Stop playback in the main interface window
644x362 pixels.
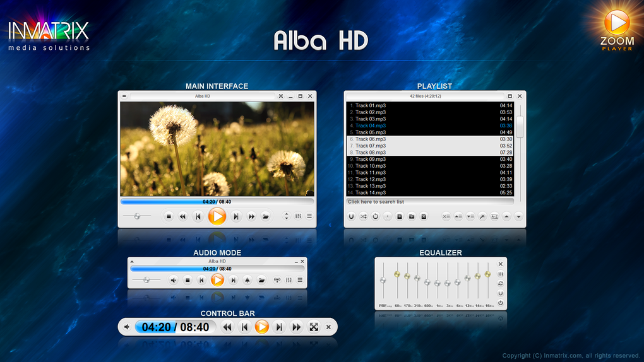pos(169,216)
